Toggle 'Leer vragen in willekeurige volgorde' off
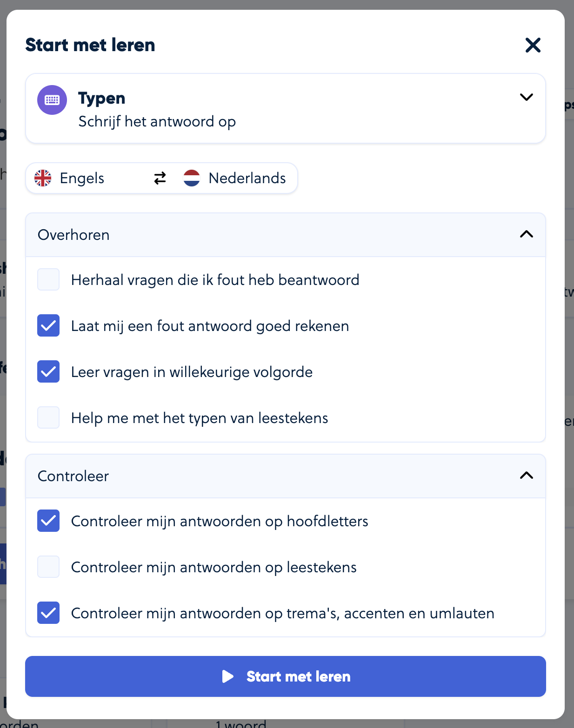Image resolution: width=574 pixels, height=728 pixels. click(48, 371)
